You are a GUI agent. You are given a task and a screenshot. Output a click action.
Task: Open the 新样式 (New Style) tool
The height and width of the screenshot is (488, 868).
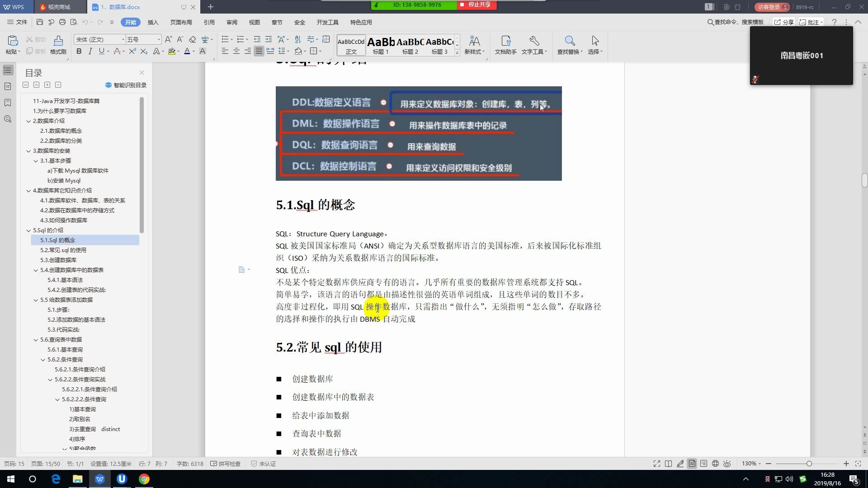click(x=474, y=45)
